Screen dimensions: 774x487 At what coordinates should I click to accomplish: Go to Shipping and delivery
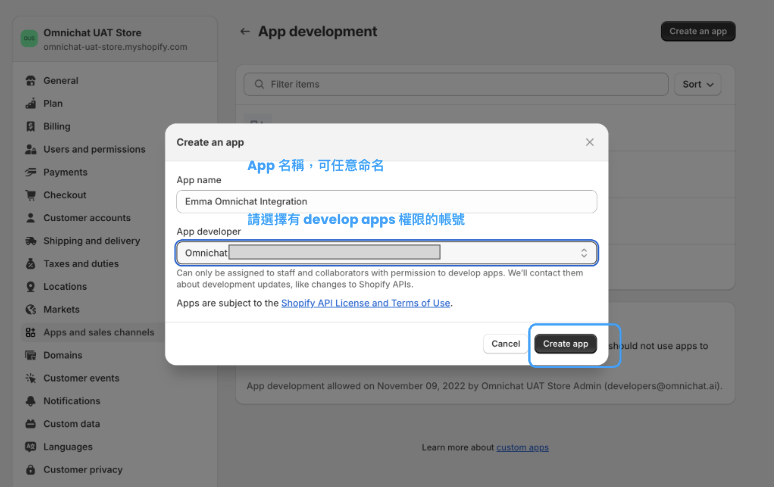pyautogui.click(x=92, y=241)
